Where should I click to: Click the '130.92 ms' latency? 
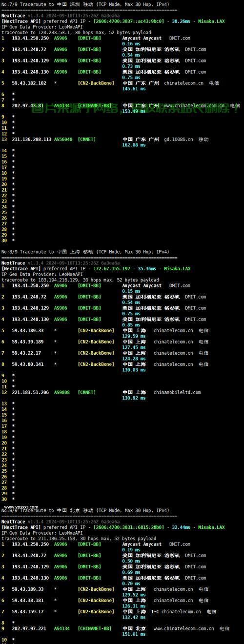133,398
